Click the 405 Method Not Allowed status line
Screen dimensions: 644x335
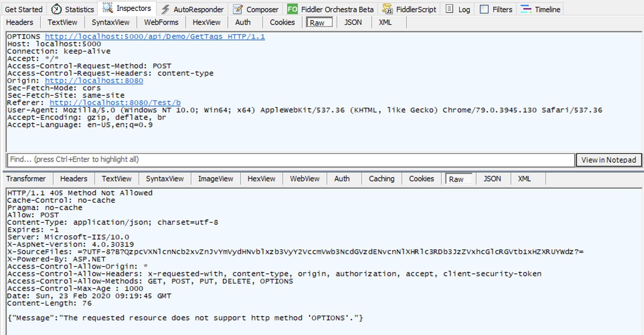(x=80, y=193)
